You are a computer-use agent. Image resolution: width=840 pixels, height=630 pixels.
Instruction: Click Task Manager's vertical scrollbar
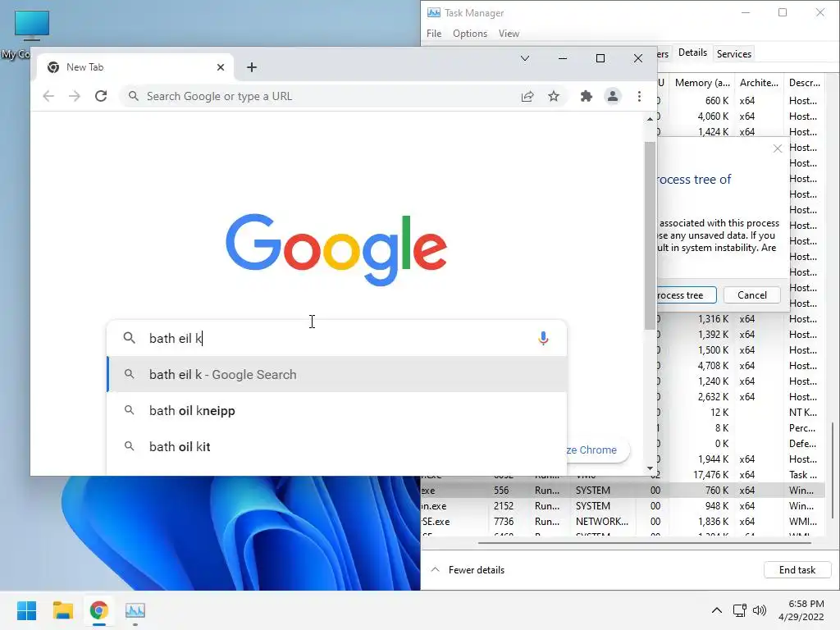[832, 470]
